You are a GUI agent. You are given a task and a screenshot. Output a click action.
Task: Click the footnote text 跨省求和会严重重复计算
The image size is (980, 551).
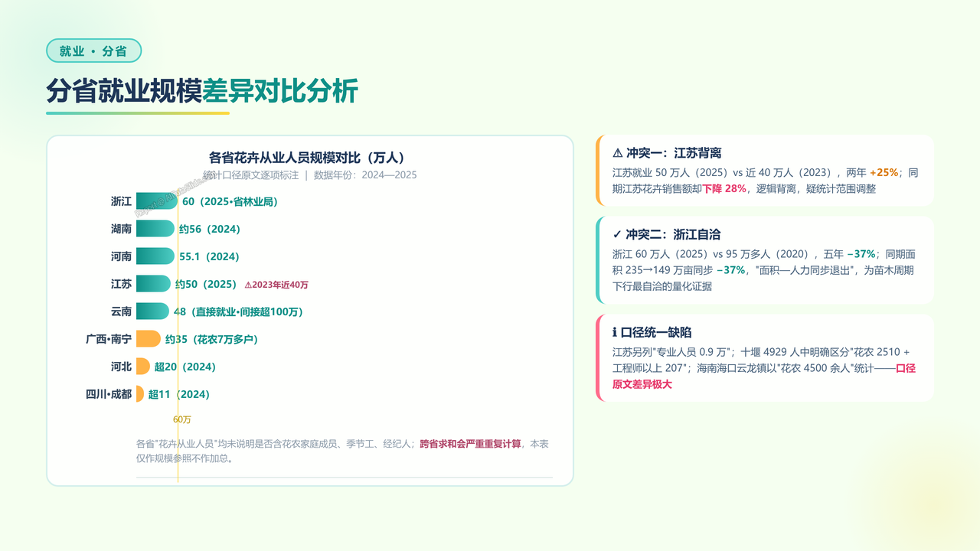470,444
